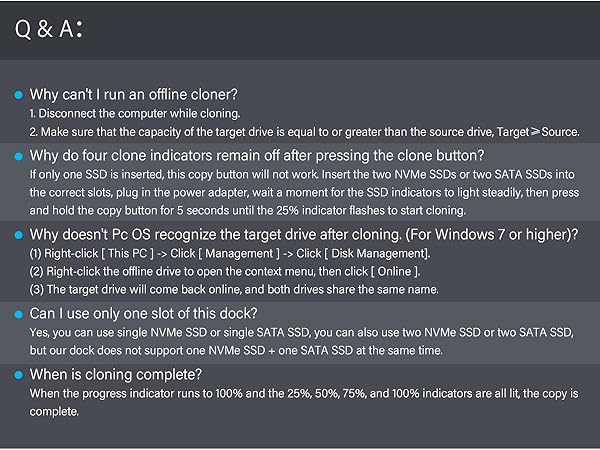This screenshot has height=450, width=600.
Task: Click the bullet next to clone indicators question
Action: tap(18, 156)
